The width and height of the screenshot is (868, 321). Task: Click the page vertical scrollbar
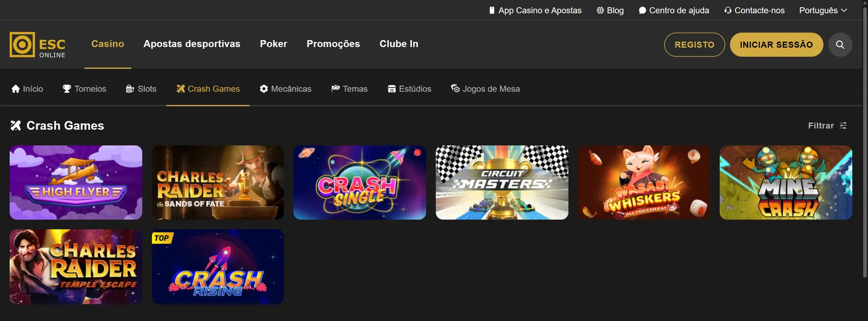coord(865,141)
